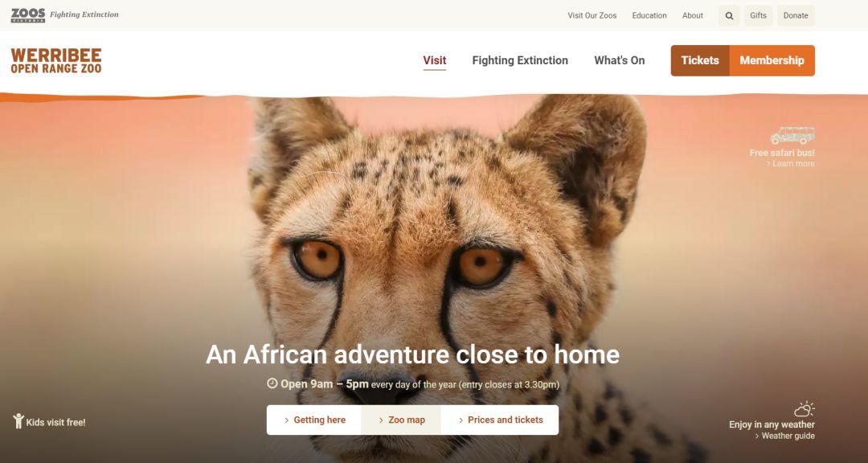Open the What's On menu
This screenshot has width=868, height=463.
pos(620,60)
